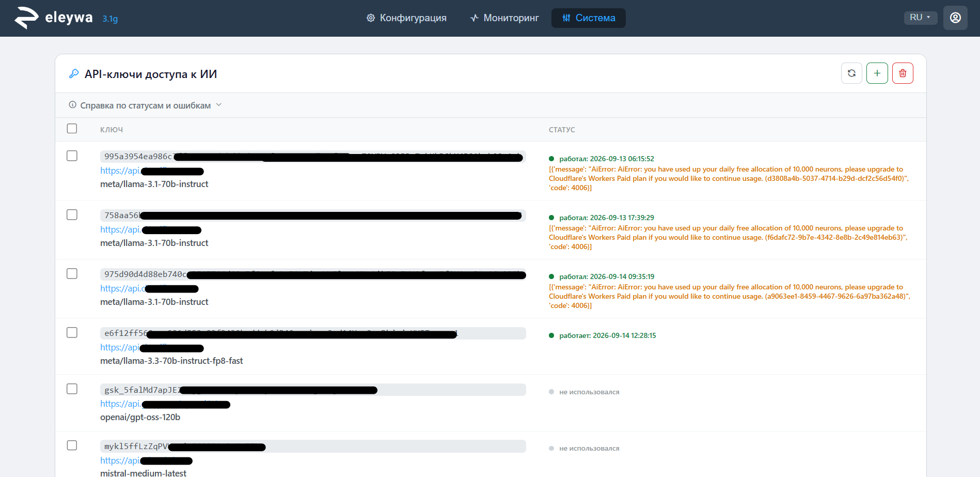The image size is (980, 477).
Task: Click the eleywa logo icon
Action: 26,18
